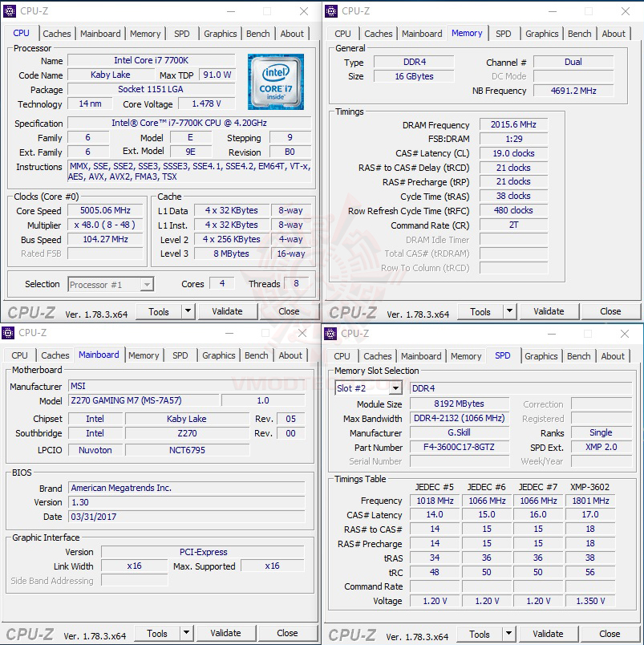Image resolution: width=644 pixels, height=645 pixels.
Task: Switch to the Graphics tab in the Memory window
Action: click(541, 34)
